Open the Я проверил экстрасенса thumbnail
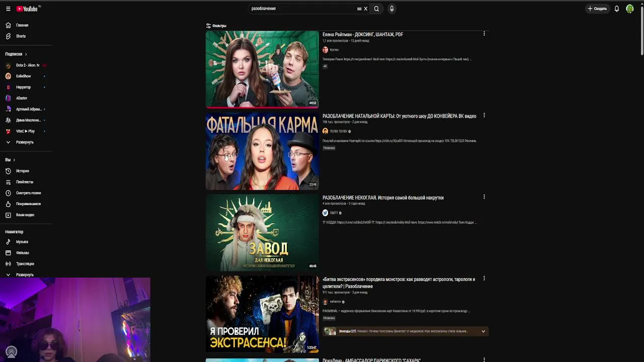 [x=262, y=314]
